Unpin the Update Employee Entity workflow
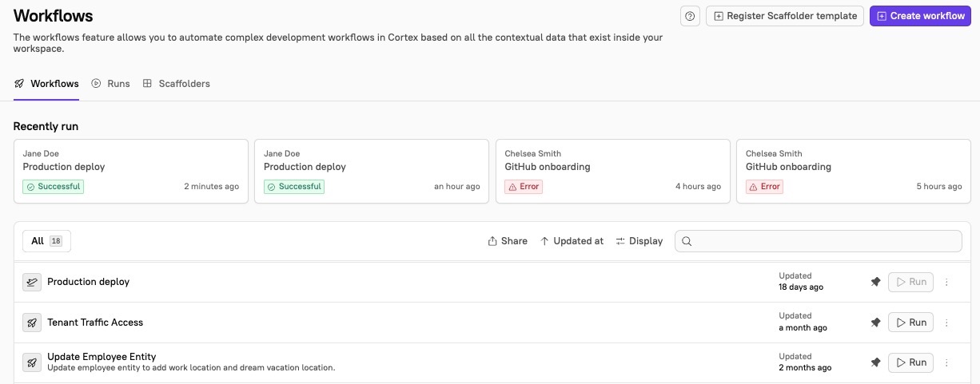Image resolution: width=980 pixels, height=384 pixels. click(x=875, y=362)
